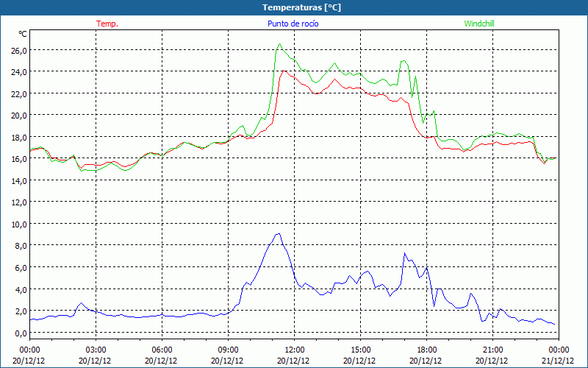Click the 21/12/12 date label

pyautogui.click(x=558, y=361)
